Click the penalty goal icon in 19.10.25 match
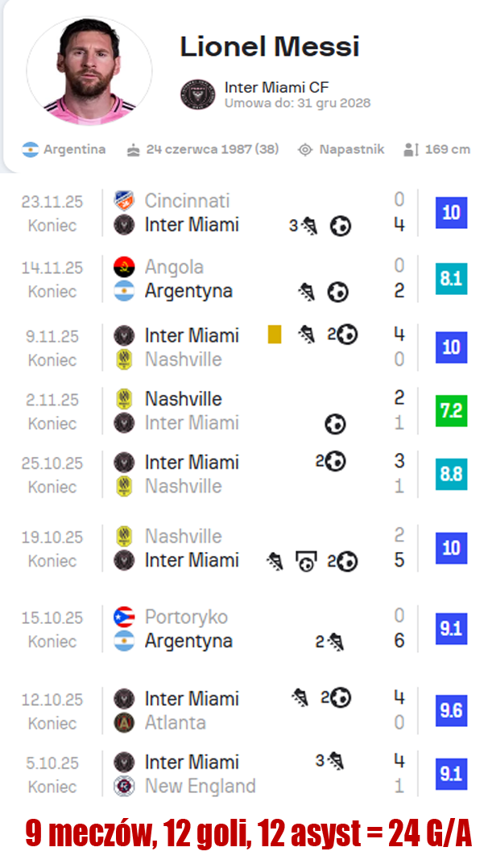The height and width of the screenshot is (868, 484). (306, 560)
